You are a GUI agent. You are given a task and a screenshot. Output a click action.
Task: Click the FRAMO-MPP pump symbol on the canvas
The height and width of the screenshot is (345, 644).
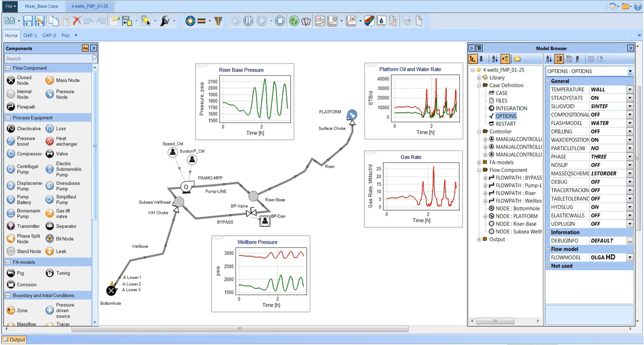(186, 188)
